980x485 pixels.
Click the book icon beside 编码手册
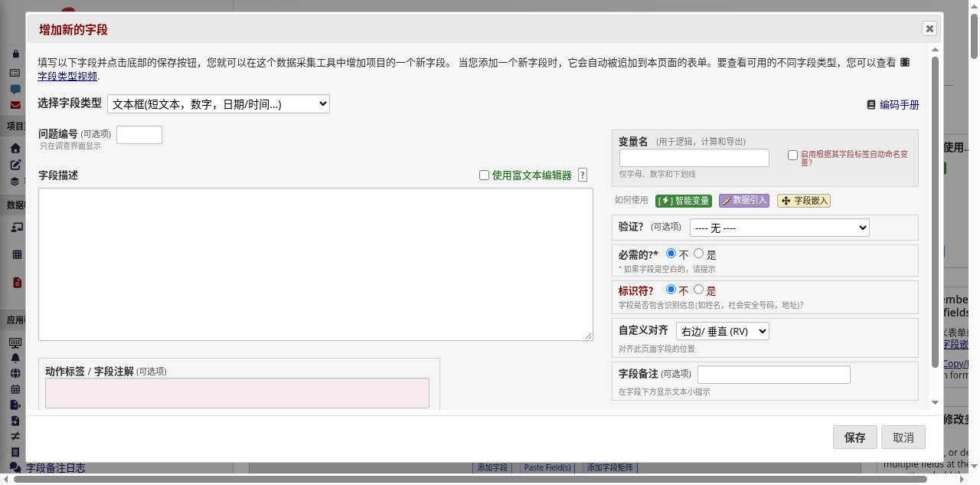pyautogui.click(x=871, y=105)
